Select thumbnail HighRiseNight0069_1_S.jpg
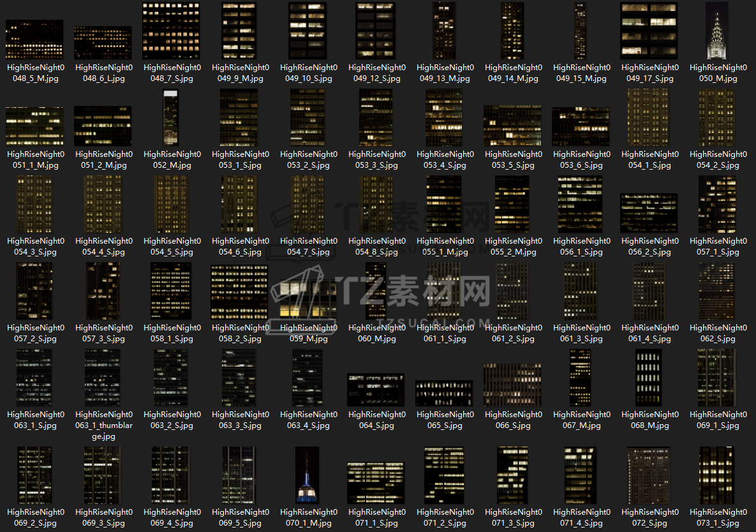The width and height of the screenshot is (756, 532). [717, 378]
